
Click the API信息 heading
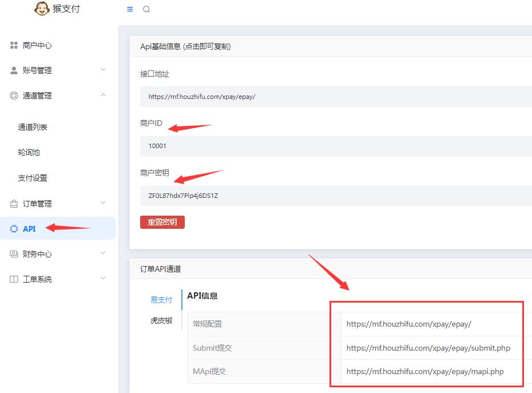tap(202, 296)
